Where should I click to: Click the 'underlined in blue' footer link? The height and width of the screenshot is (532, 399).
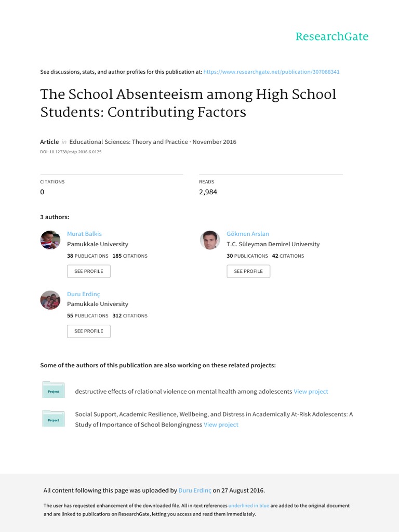(x=249, y=506)
